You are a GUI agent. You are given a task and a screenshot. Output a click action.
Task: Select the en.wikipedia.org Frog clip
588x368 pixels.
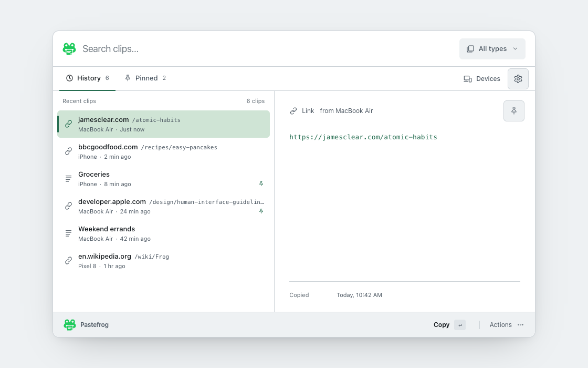coord(163,261)
